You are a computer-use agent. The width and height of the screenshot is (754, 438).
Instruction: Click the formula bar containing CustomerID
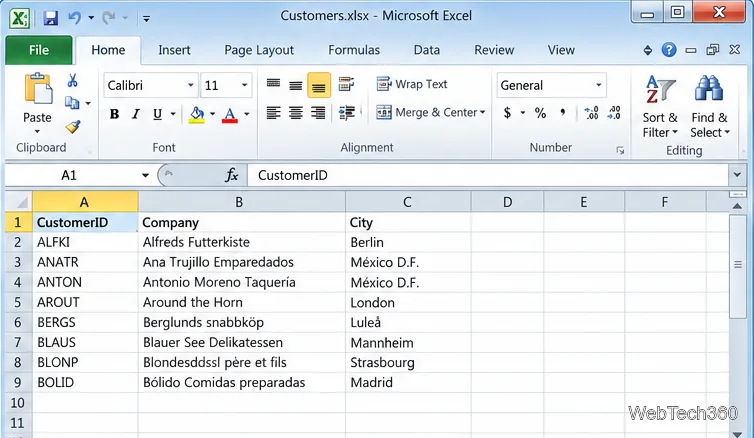[489, 175]
